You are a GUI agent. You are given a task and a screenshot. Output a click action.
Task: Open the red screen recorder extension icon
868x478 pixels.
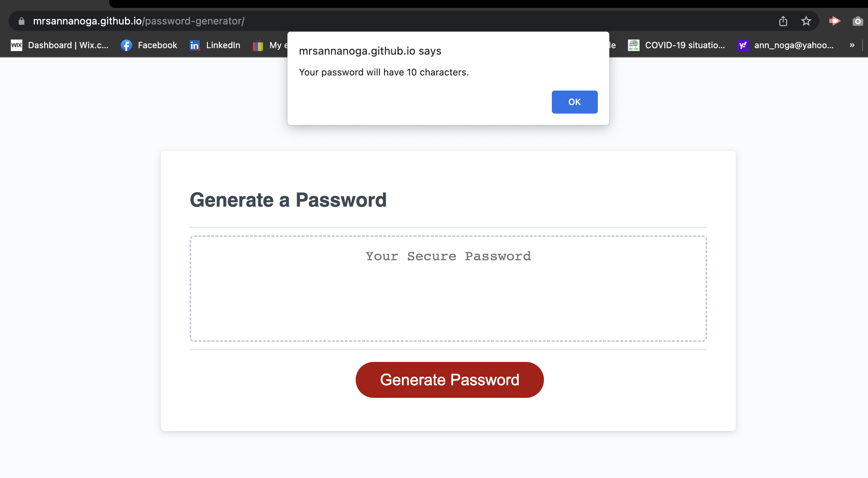pos(835,21)
